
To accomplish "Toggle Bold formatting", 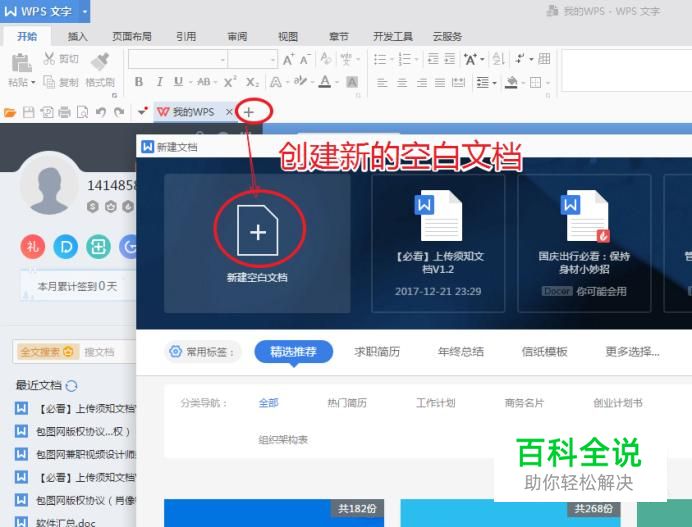I will click(x=139, y=82).
